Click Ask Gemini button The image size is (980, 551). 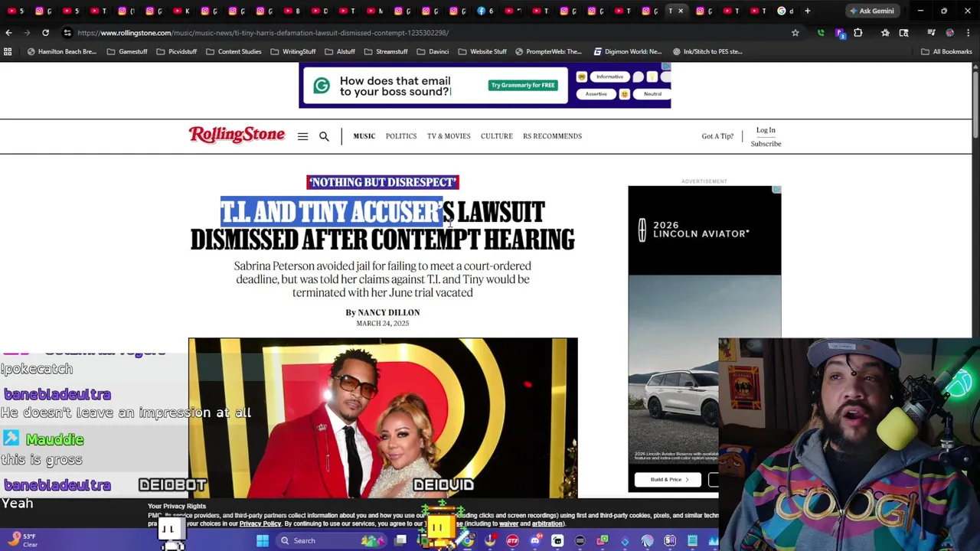tap(871, 11)
